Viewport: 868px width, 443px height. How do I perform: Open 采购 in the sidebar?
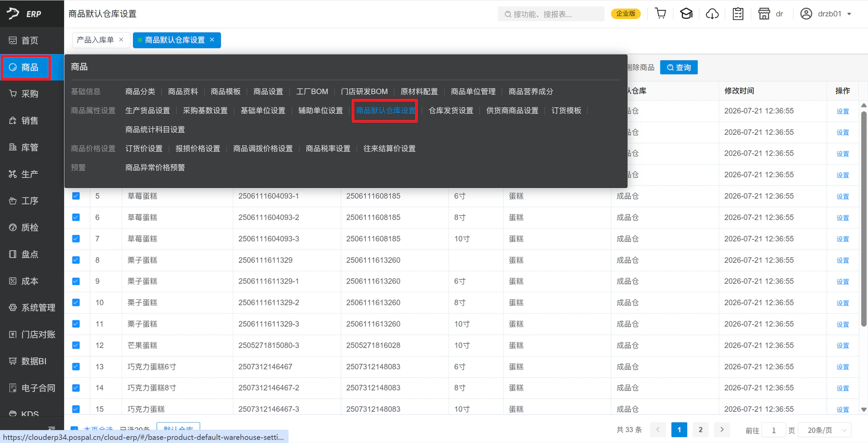tap(25, 94)
